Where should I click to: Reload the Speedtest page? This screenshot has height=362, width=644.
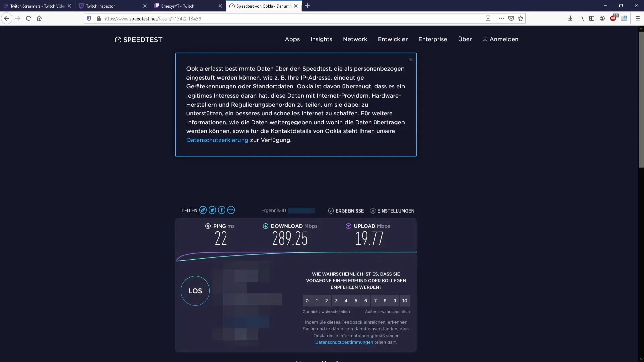pos(29,19)
